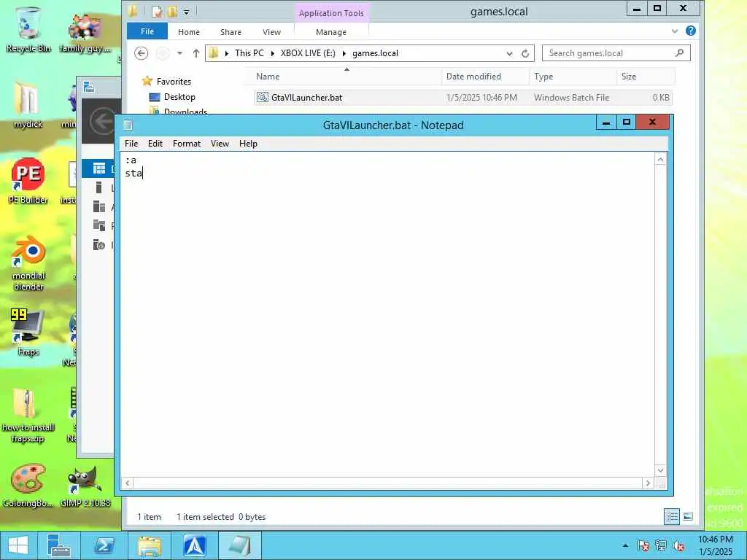Click Notepad vertical scrollbar down arrow

660,470
